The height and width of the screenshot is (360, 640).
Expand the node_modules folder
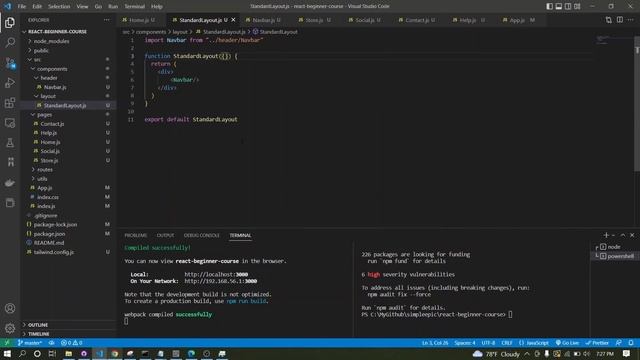51,41
